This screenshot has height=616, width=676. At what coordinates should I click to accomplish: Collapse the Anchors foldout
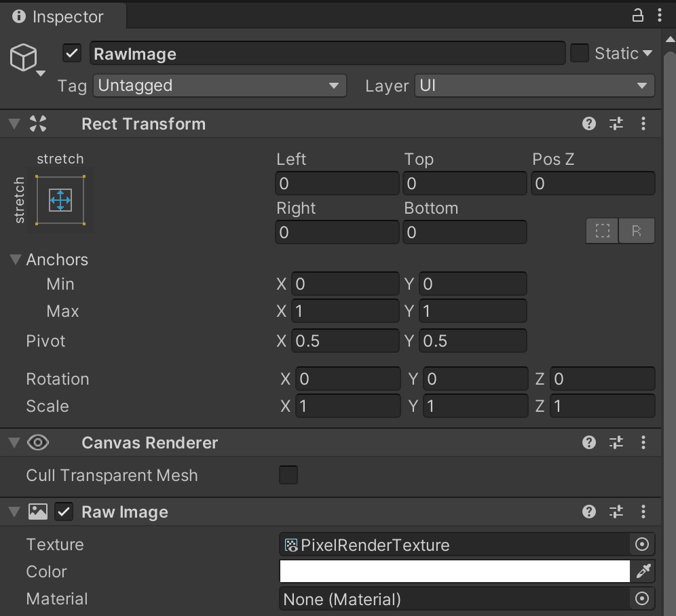click(x=16, y=260)
